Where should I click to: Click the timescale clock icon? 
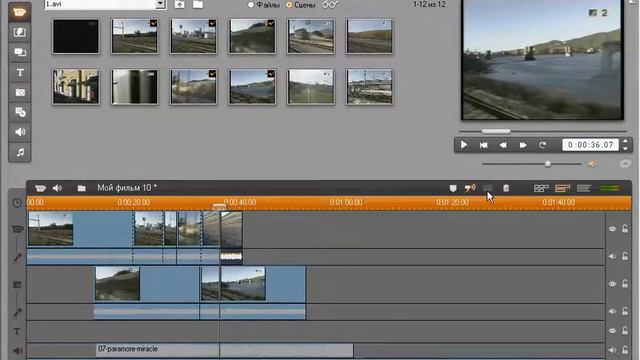click(x=17, y=202)
